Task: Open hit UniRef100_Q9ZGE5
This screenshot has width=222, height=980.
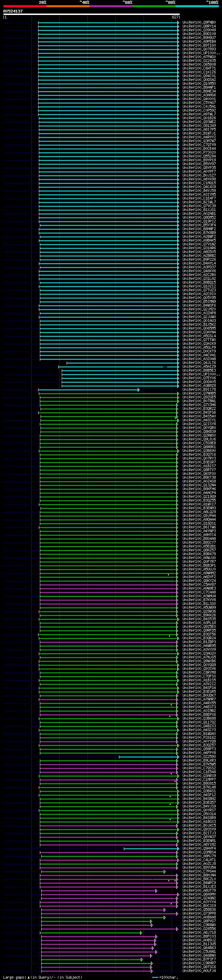Action: pos(199,397)
